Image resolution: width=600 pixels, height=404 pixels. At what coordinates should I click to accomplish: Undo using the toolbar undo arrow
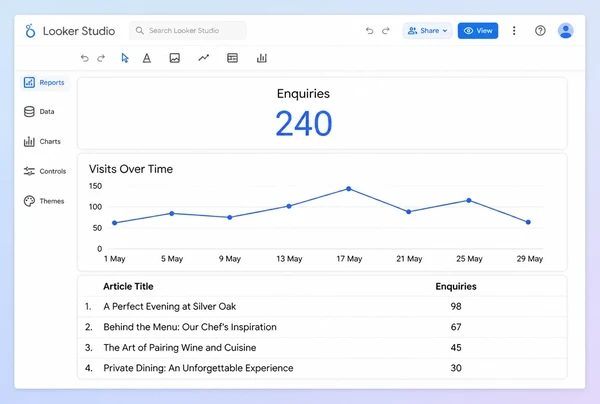point(85,58)
